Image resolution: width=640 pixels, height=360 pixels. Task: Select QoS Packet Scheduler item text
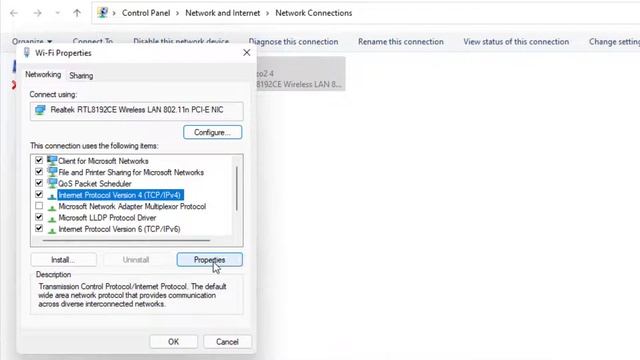[x=95, y=184]
